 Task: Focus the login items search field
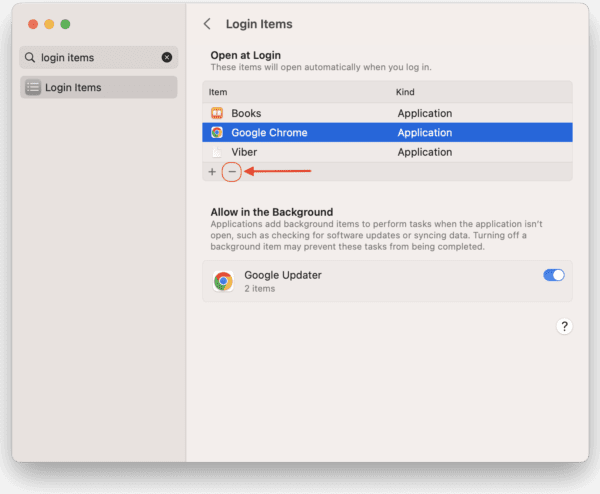(99, 57)
